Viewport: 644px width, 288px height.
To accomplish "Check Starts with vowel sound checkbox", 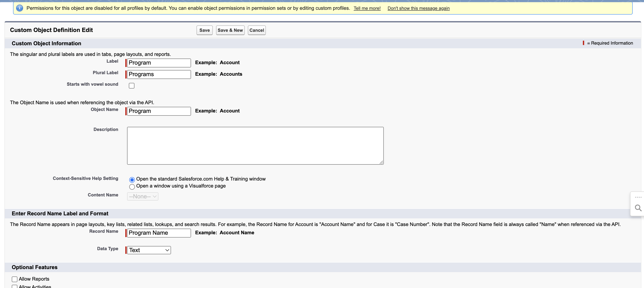I will coord(131,86).
